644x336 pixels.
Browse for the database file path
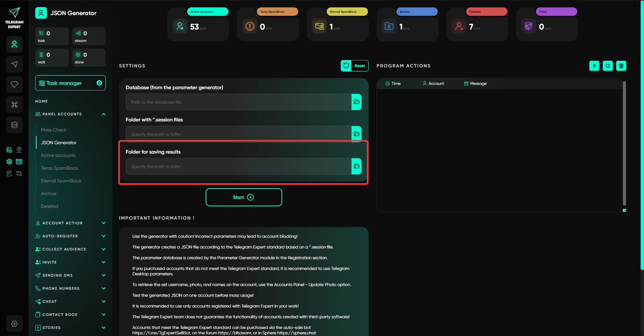(x=356, y=102)
